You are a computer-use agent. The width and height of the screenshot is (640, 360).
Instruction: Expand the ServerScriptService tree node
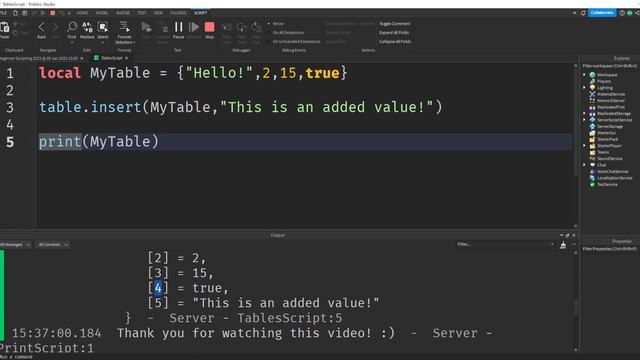pos(584,120)
